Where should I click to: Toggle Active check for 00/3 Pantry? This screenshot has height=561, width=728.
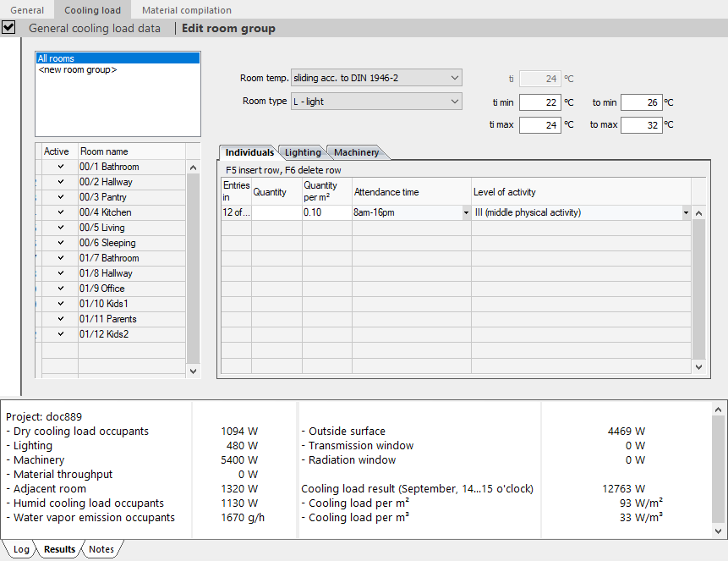[x=60, y=197]
